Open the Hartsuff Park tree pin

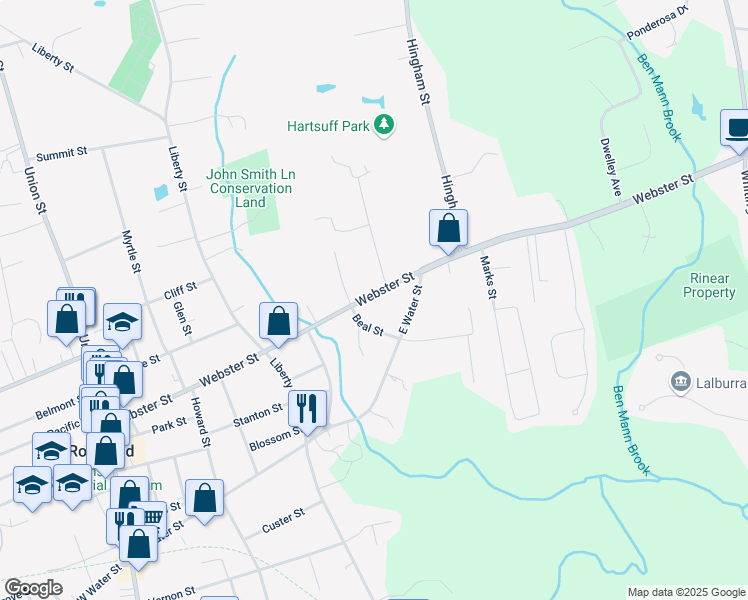tap(384, 126)
